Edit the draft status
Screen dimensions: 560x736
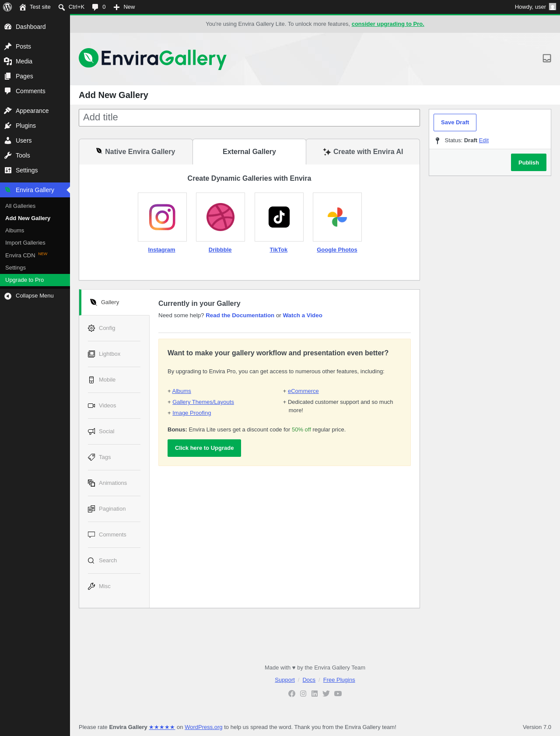click(x=483, y=140)
